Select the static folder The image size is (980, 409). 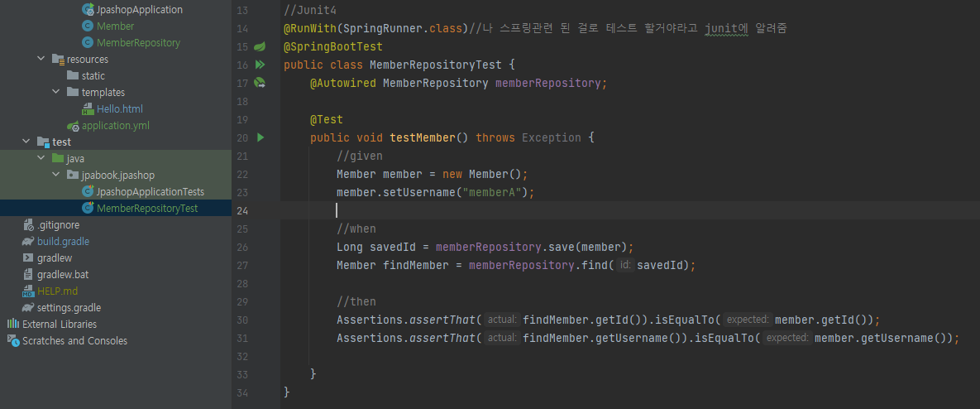coord(93,75)
